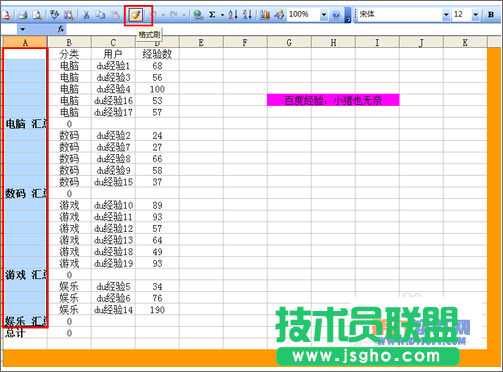Viewport: 503px width, 372px height.
Task: Run the Spelling check icon
Action: point(54,15)
